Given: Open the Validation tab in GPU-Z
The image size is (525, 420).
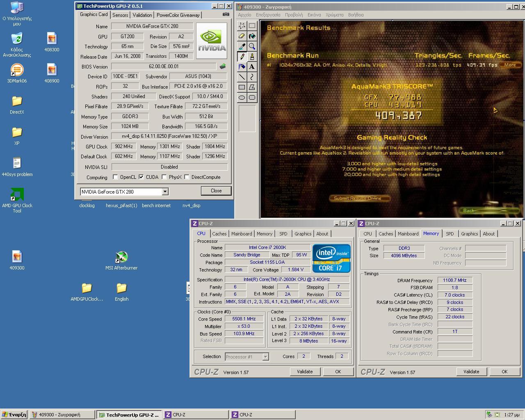Looking at the screenshot, I should pyautogui.click(x=142, y=15).
